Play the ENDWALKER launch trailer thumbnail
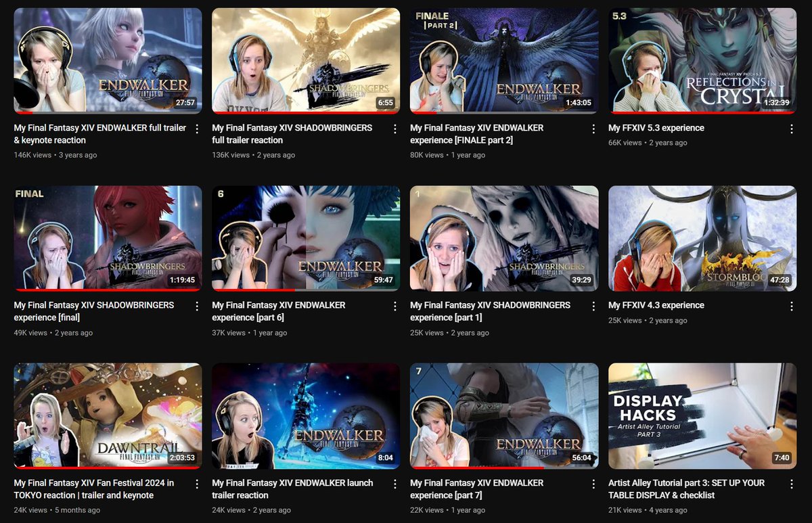 click(306, 416)
